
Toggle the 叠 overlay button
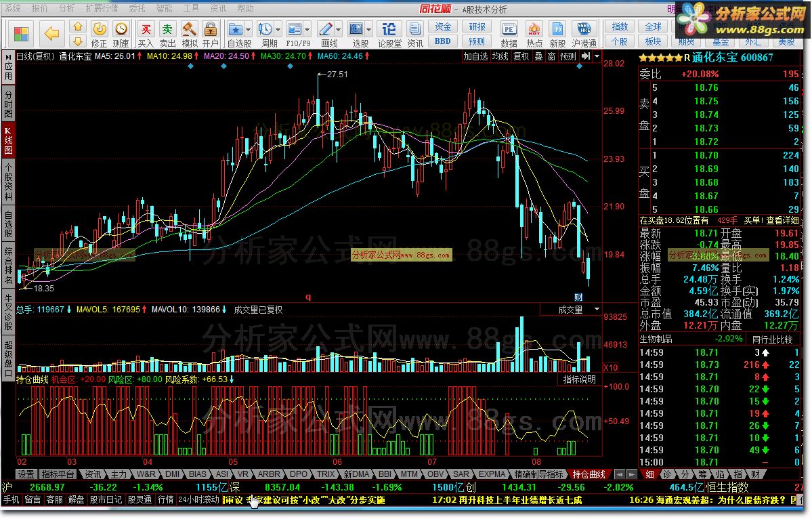(538, 56)
